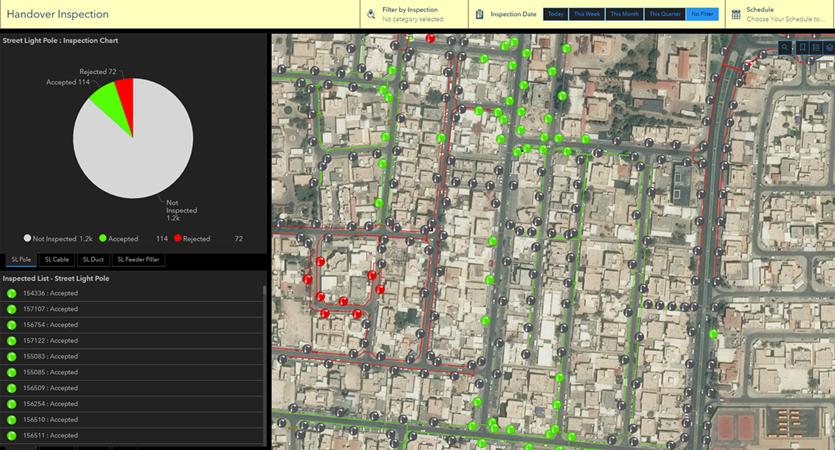Click the Schedule calendar icon
This screenshot has width=835, height=450.
point(736,14)
